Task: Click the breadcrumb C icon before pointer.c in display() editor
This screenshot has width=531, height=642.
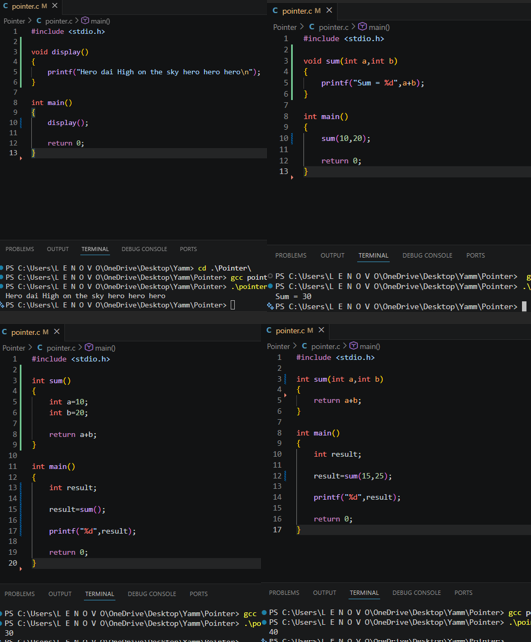Action: pos(39,20)
